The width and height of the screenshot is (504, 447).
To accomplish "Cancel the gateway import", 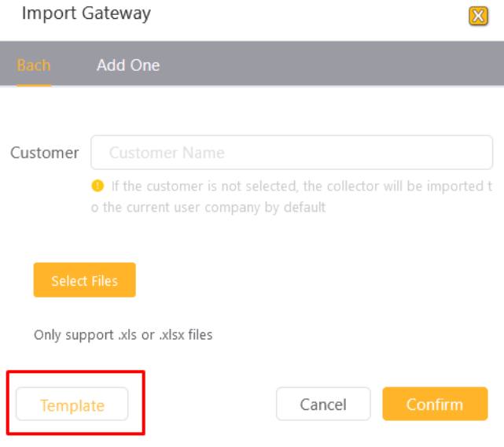I will point(323,404).
